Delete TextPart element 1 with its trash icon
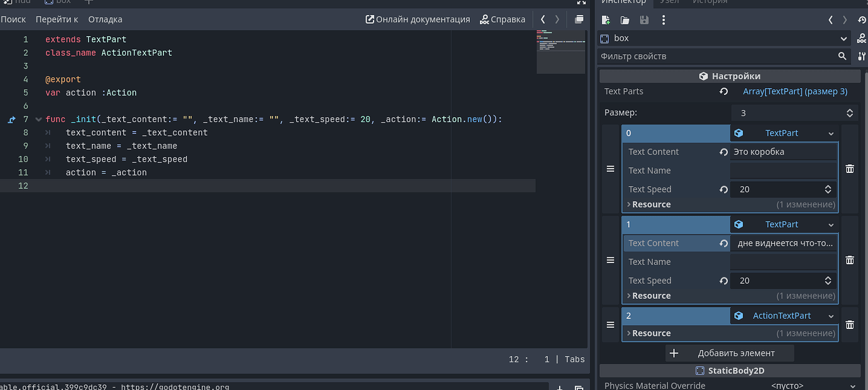 pos(849,260)
